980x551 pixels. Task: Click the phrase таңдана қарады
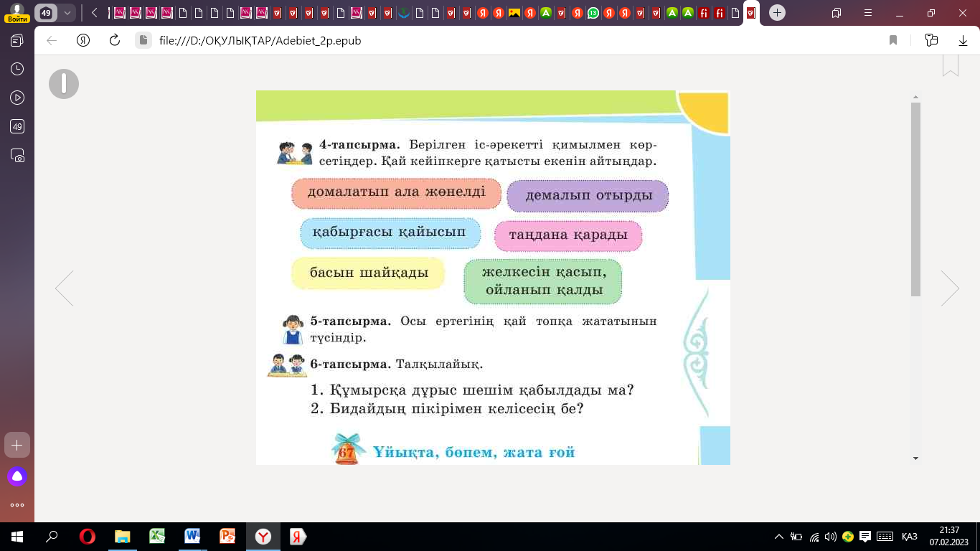[x=568, y=235]
